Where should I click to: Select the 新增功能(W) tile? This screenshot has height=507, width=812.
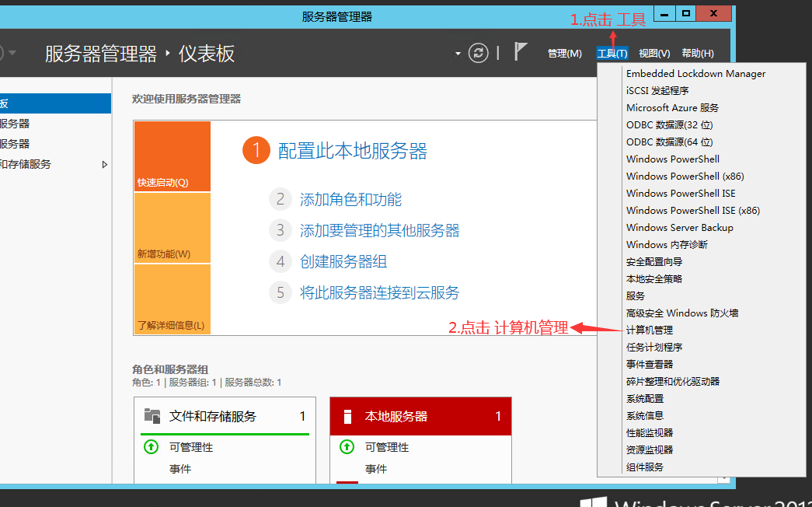[172, 228]
